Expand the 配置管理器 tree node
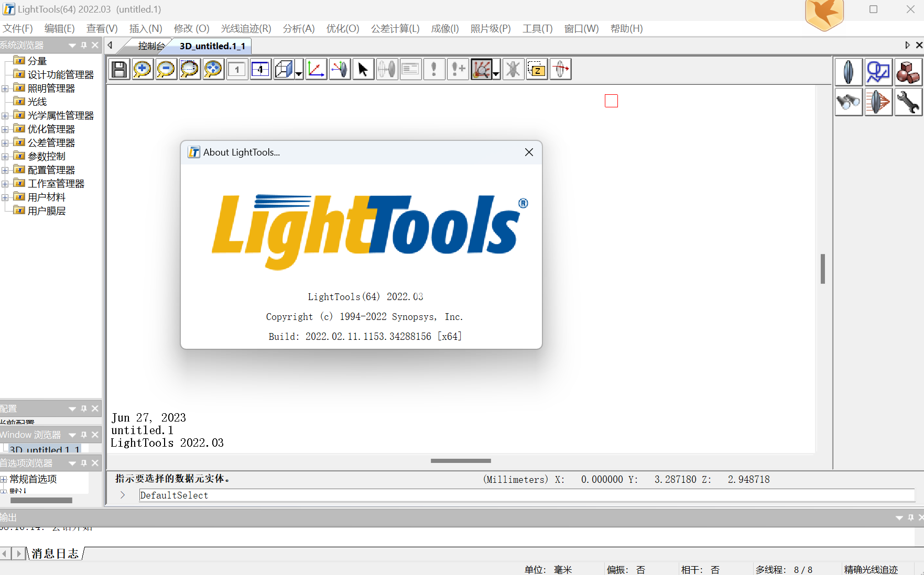 [x=5, y=170]
